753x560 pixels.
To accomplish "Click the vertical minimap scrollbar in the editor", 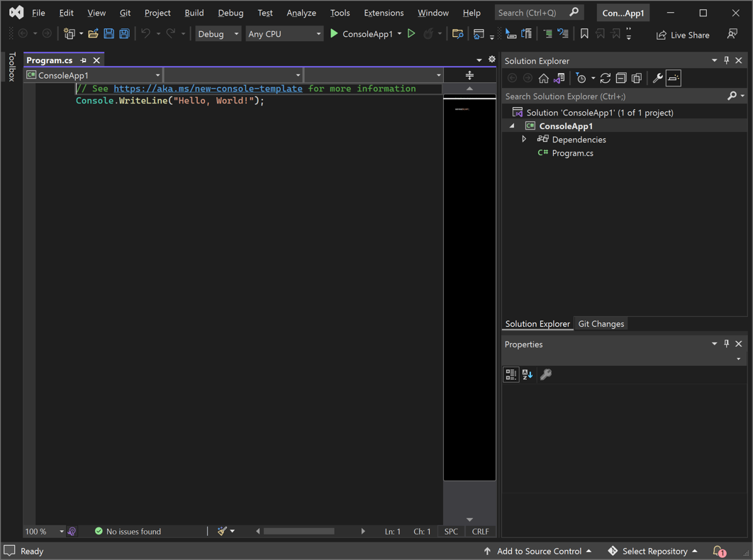I will [469, 289].
